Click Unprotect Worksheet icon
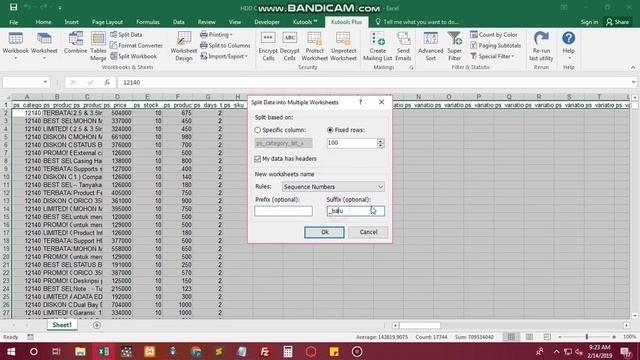The image size is (640, 360). click(343, 47)
